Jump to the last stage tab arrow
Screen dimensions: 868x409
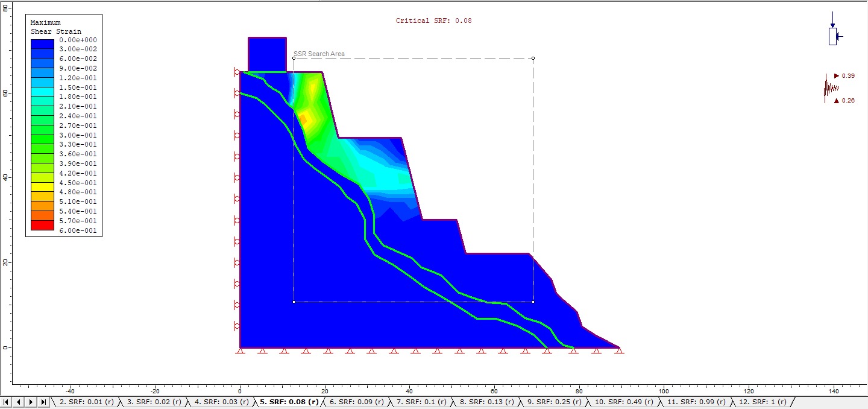[x=43, y=402]
